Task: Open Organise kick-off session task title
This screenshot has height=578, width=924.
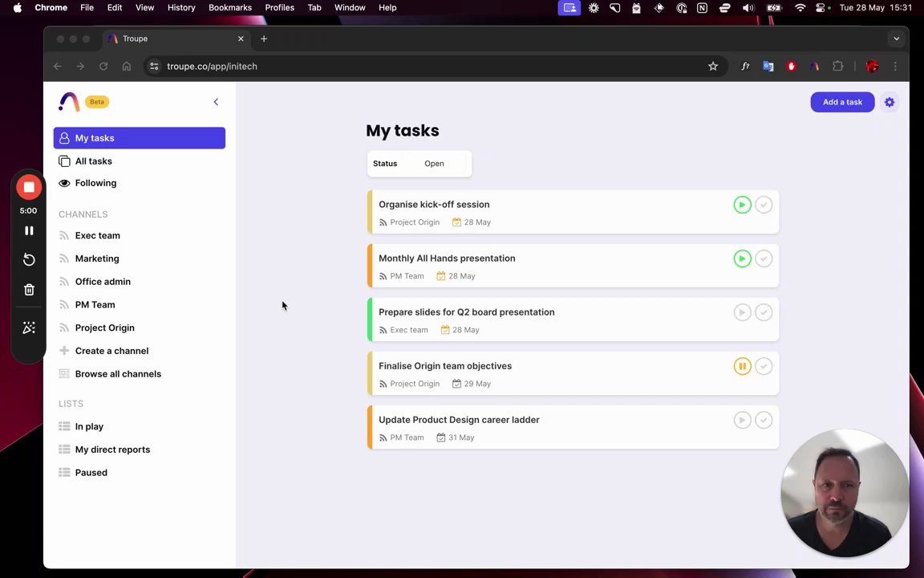Action: pos(434,205)
